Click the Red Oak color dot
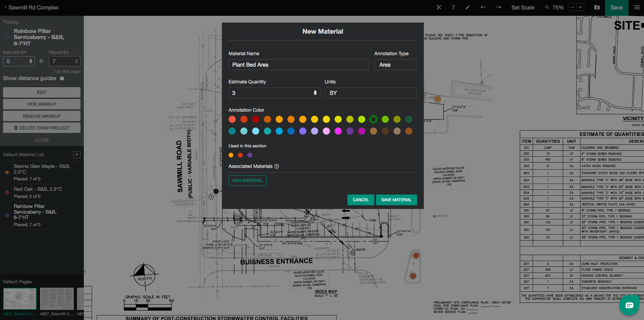This screenshot has height=320, width=644. click(x=7, y=192)
